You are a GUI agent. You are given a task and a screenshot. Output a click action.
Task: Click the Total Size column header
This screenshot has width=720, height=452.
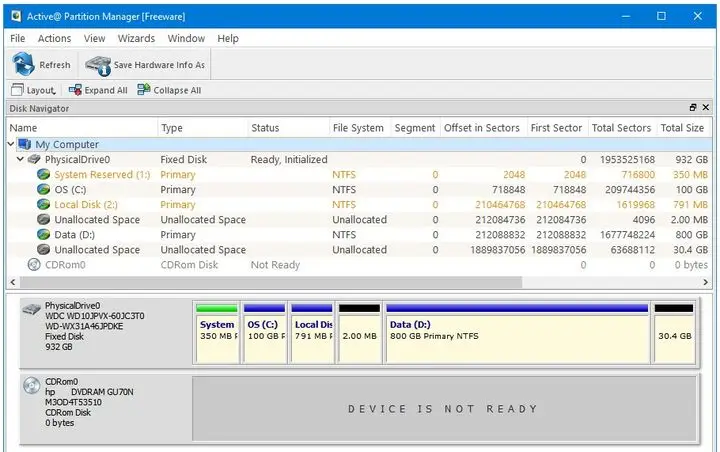click(682, 128)
